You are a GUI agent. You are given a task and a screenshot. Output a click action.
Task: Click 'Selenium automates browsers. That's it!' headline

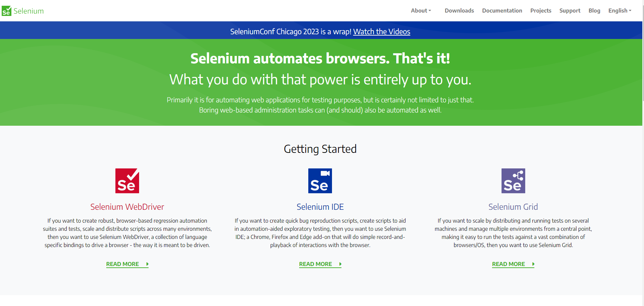(x=320, y=58)
